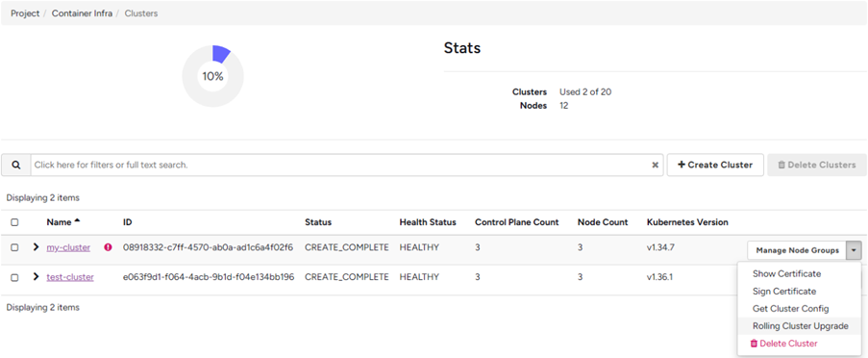Viewport: 868px width, 358px height.
Task: Click the Status column header
Action: click(x=318, y=222)
